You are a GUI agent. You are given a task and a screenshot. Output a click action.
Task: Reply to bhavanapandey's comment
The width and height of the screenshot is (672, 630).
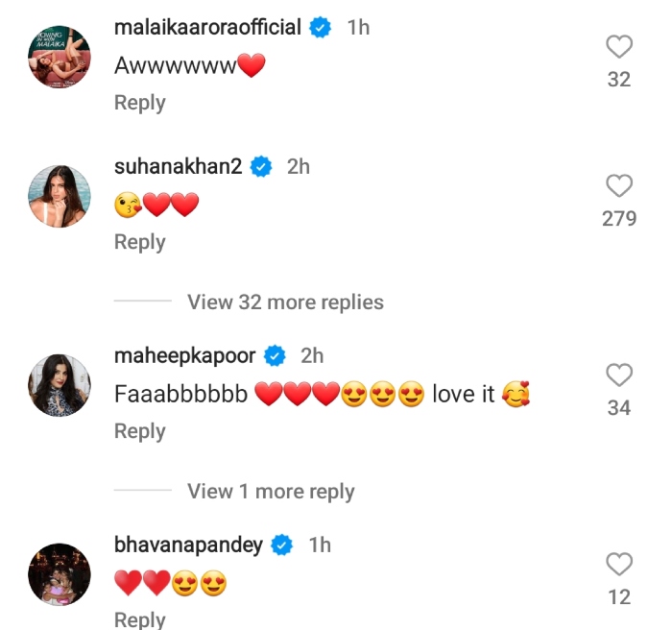[140, 619]
